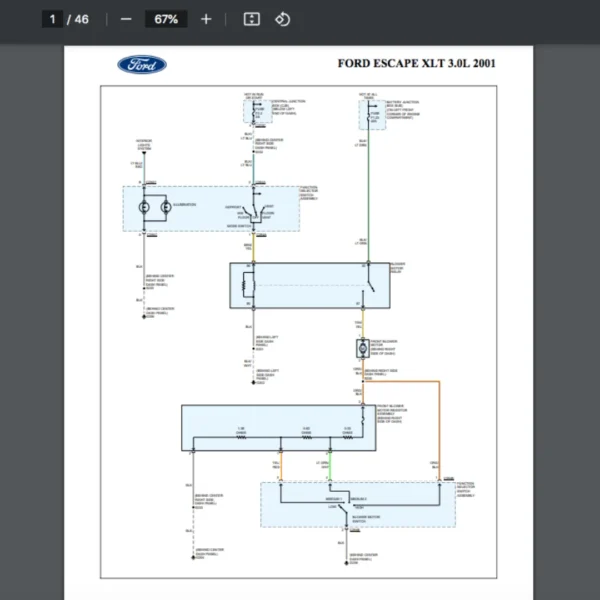Click the 'CENTRAL JUNCTION BOX' label
Image resolution: width=600 pixels, height=600 pixels.
coord(289,107)
